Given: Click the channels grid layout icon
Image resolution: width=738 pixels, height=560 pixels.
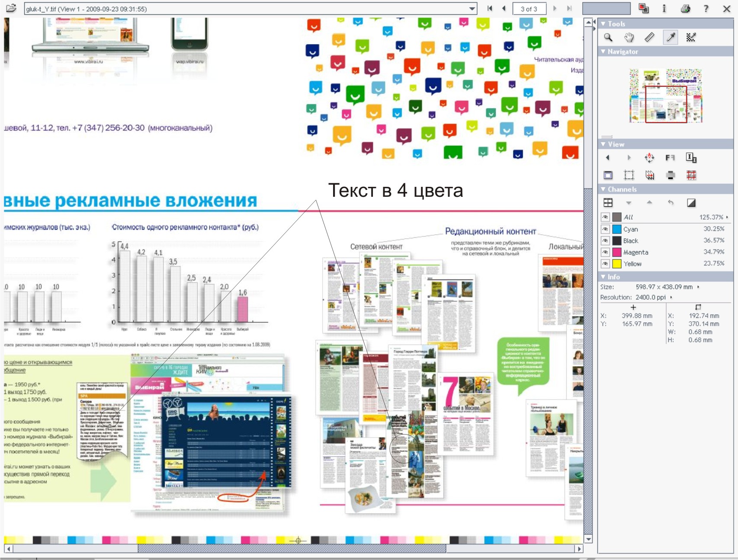Looking at the screenshot, I should click(608, 202).
